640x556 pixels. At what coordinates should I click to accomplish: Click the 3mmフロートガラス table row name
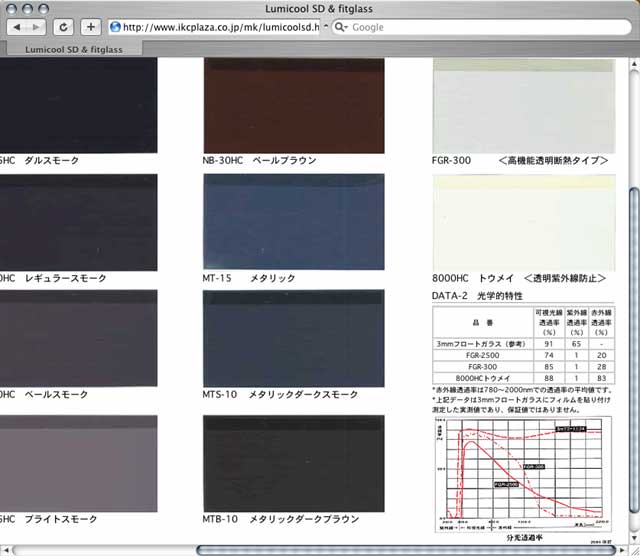481,344
